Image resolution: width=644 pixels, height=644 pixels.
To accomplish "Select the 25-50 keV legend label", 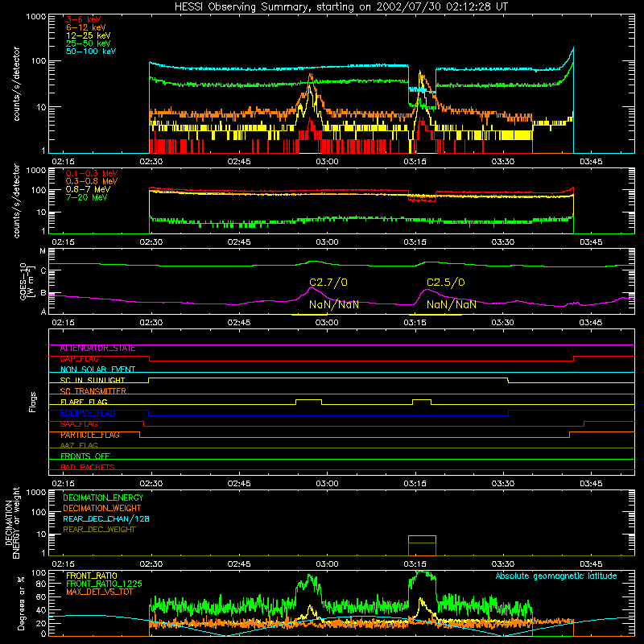I will point(89,43).
